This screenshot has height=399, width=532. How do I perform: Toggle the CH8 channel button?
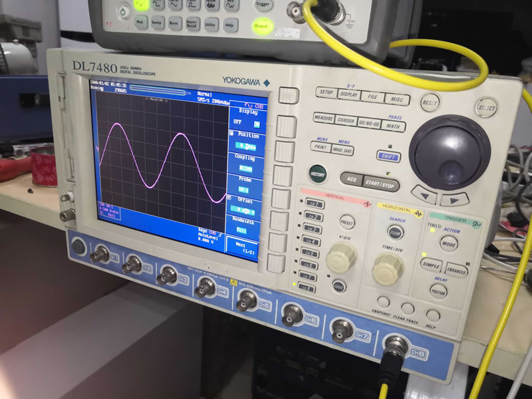point(307,287)
